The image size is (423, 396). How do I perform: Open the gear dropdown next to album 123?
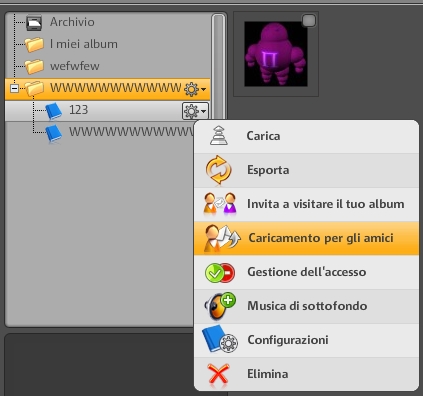point(195,111)
